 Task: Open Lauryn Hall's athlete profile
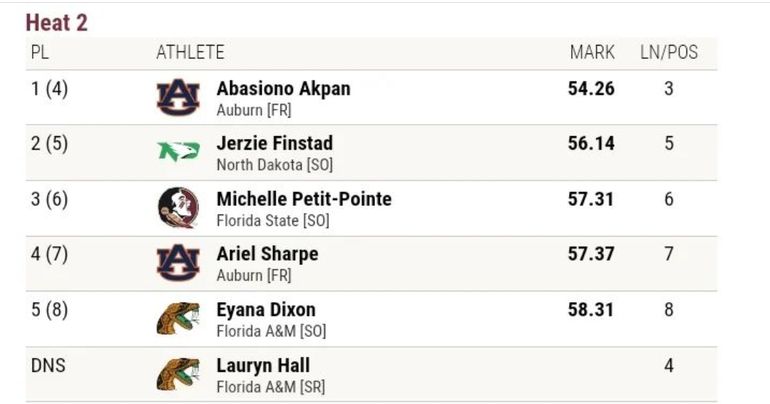tap(263, 365)
